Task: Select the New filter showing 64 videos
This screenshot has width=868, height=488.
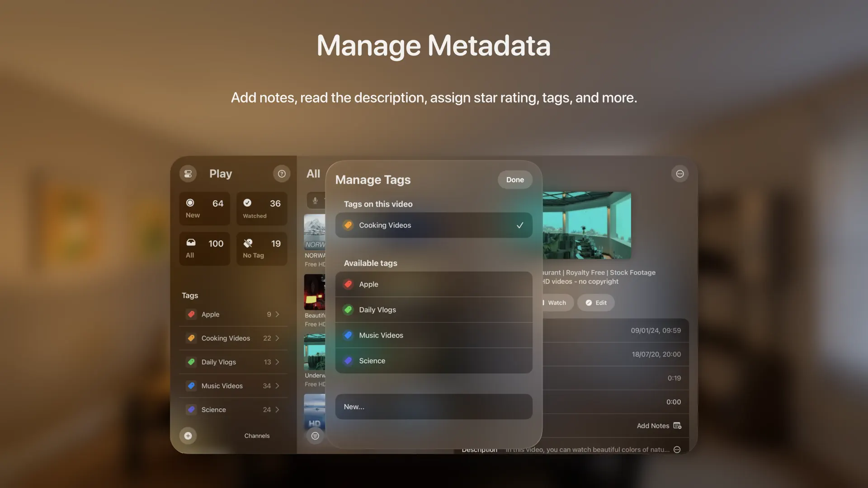Action: click(x=204, y=208)
